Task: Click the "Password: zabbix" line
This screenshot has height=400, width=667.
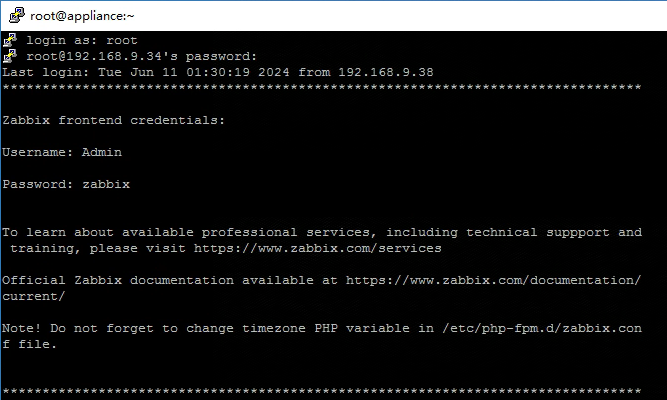Action: click(x=66, y=184)
